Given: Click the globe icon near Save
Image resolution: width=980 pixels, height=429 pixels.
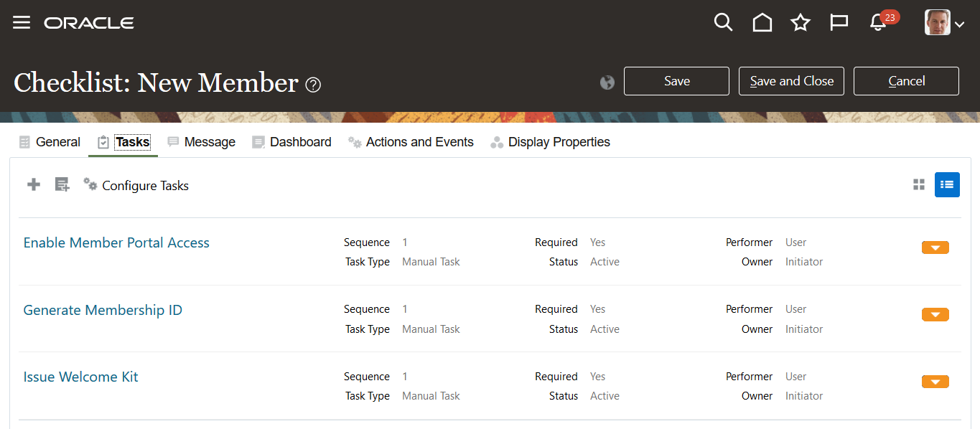Looking at the screenshot, I should coord(607,82).
